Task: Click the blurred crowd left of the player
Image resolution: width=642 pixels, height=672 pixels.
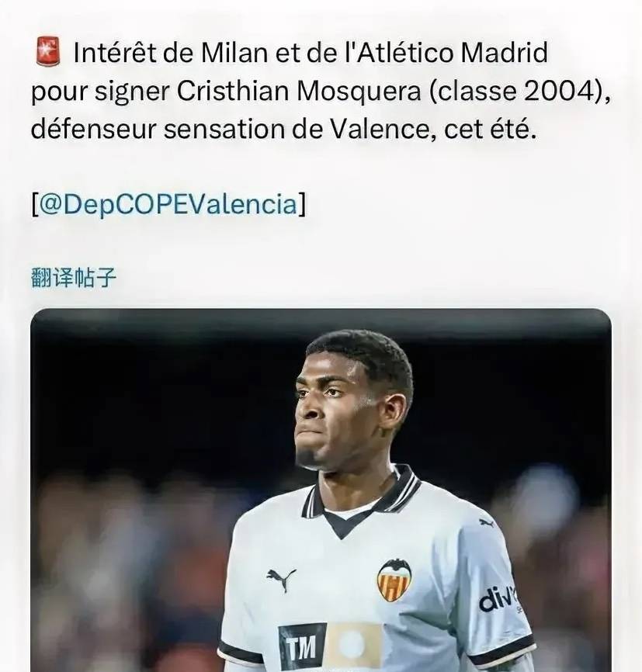Action: pos(129,557)
